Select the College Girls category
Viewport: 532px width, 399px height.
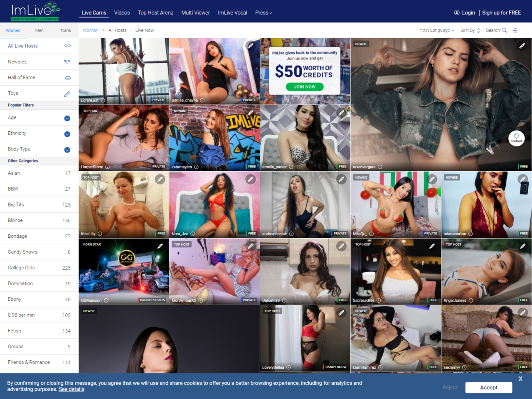tap(39, 268)
